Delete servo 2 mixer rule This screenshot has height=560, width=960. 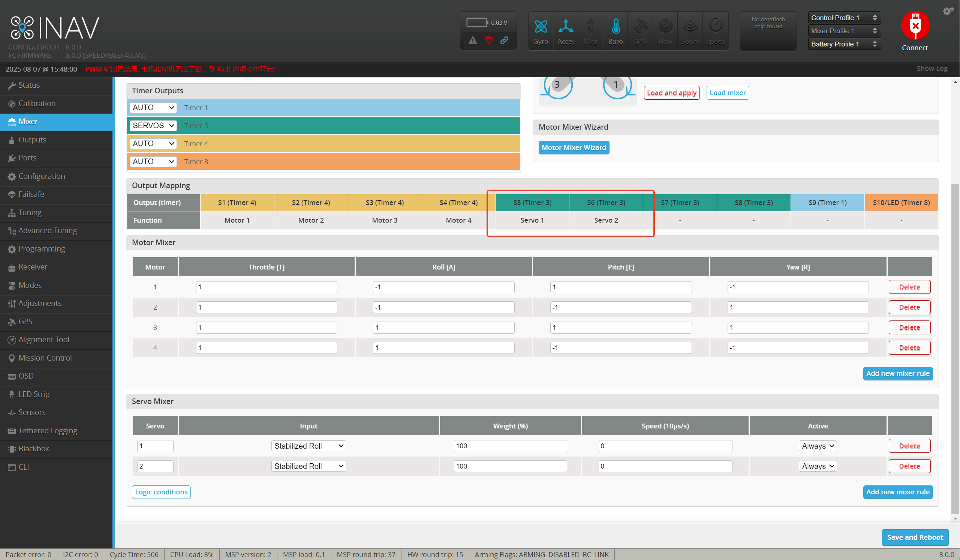(909, 466)
